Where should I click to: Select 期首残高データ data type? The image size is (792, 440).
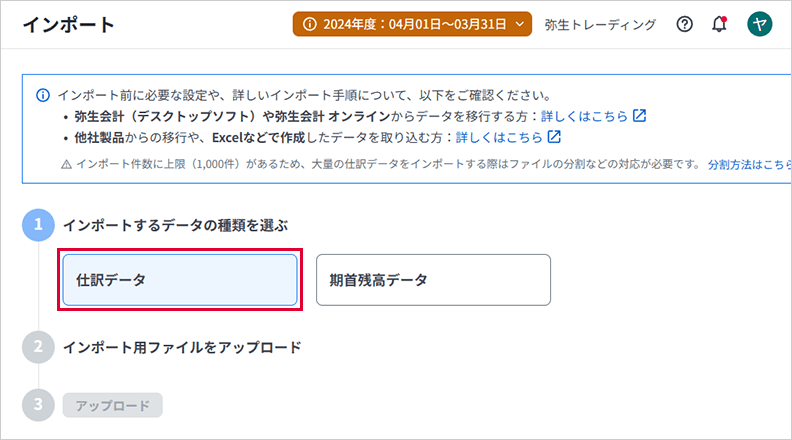(433, 280)
